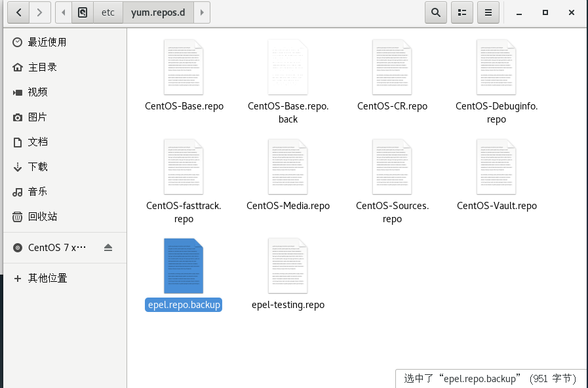Select the CentOS-CR.repo file icon
This screenshot has height=388, width=588.
[392, 67]
